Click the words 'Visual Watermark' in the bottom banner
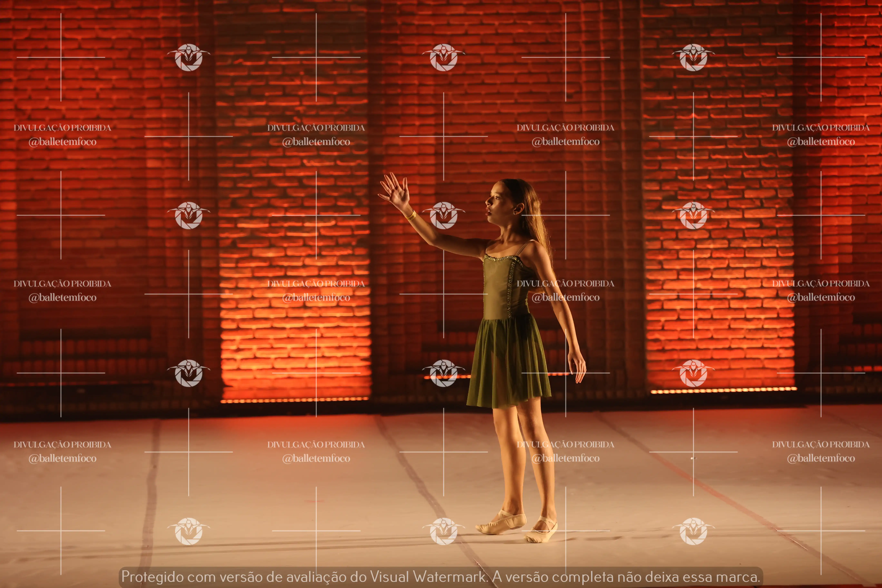This screenshot has height=588, width=882. 428,577
